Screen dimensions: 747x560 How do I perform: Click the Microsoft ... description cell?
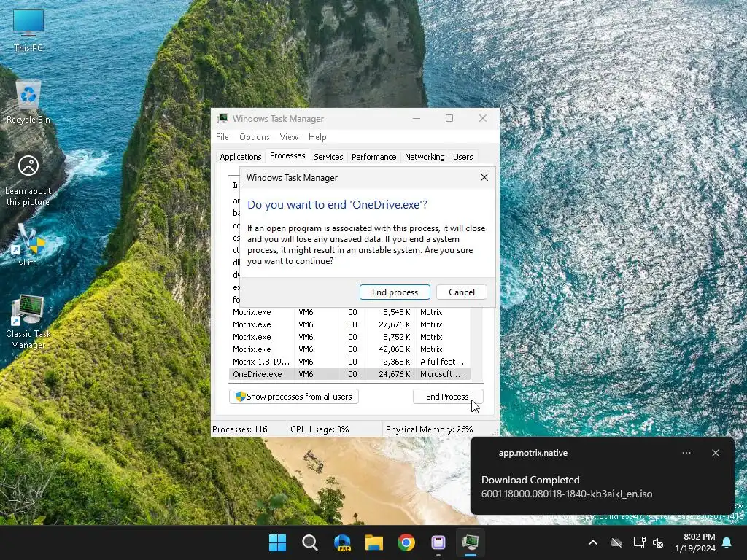tap(441, 374)
